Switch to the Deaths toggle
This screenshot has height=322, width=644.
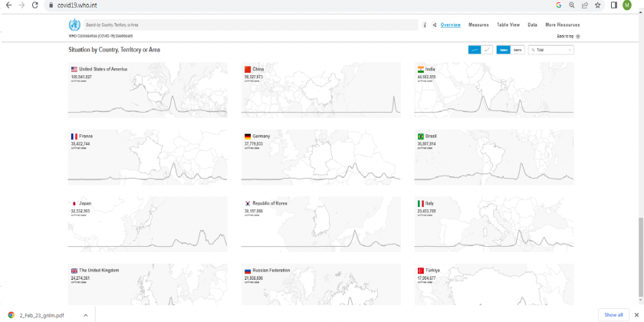[518, 50]
